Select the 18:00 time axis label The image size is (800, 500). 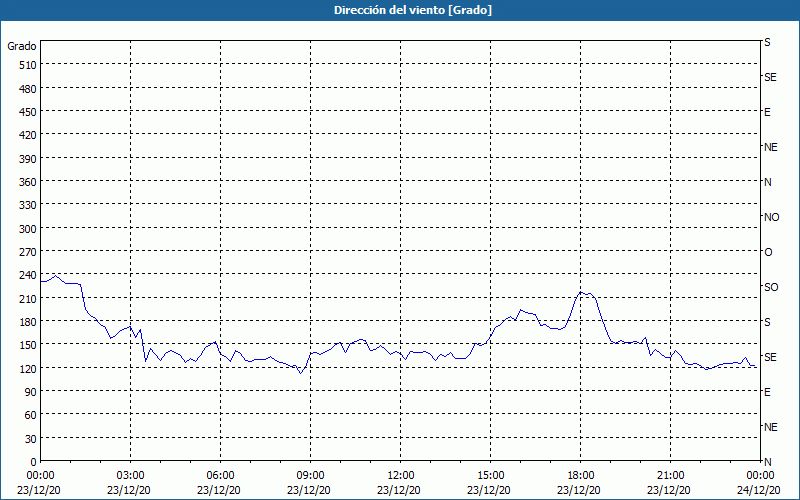pos(580,476)
